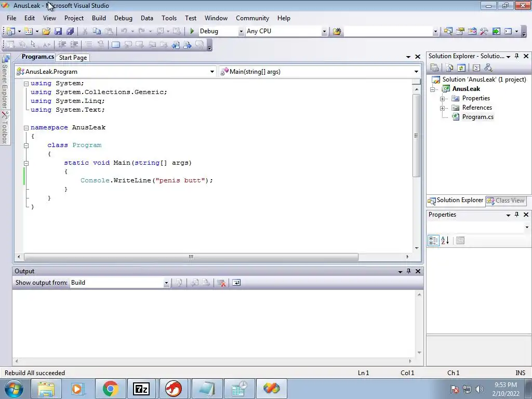Click the Open File folder icon

(x=46, y=31)
